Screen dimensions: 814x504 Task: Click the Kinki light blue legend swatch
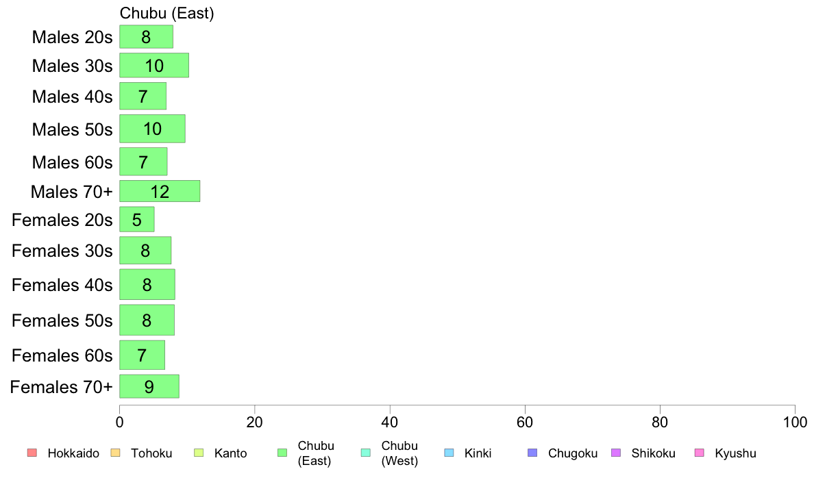(449, 453)
